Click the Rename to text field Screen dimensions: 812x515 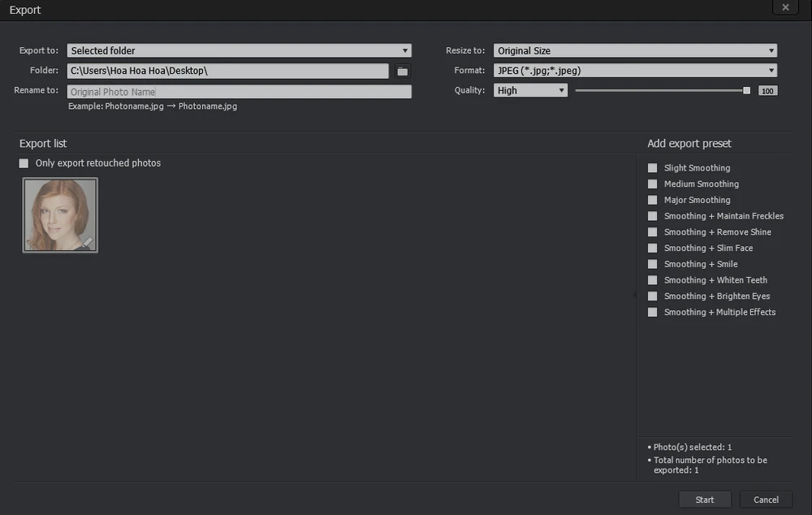click(x=239, y=92)
